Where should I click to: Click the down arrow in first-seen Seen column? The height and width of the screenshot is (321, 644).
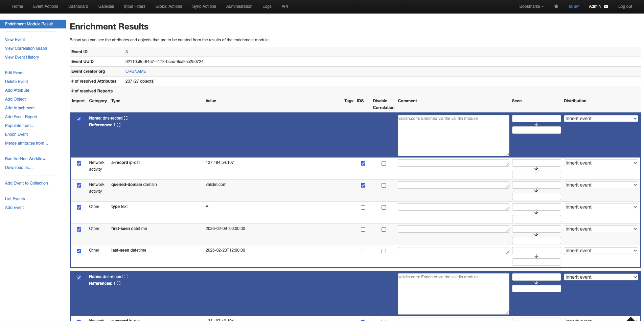(x=536, y=234)
